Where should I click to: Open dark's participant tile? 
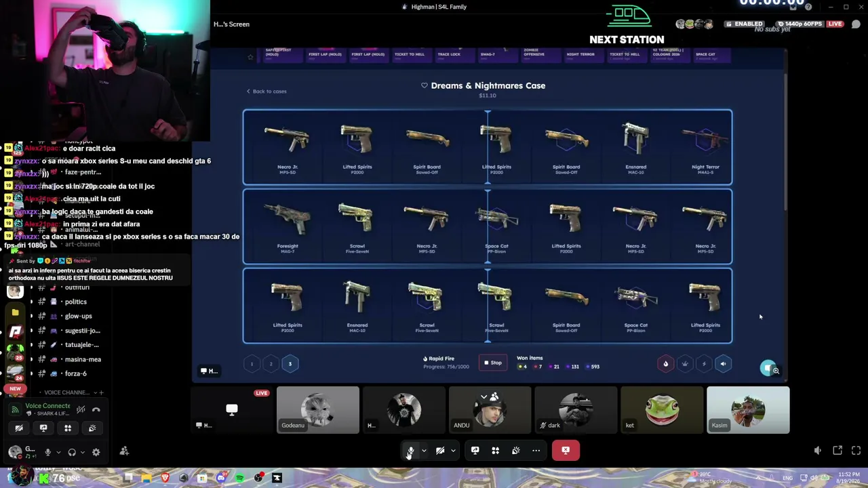[576, 410]
